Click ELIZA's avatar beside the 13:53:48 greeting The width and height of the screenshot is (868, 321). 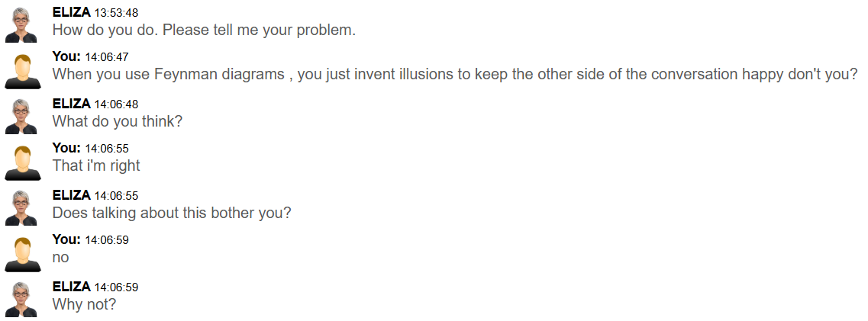click(21, 25)
